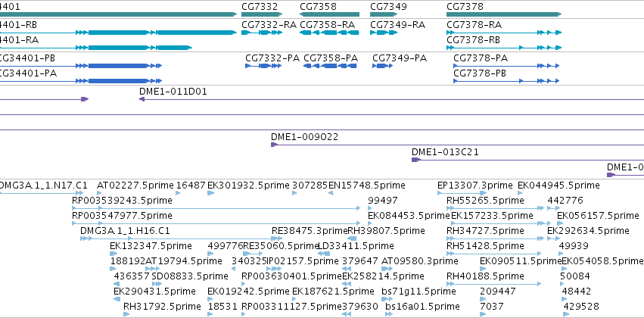Click the CG7358-PA protein glyph
644x318 pixels.
330,66
